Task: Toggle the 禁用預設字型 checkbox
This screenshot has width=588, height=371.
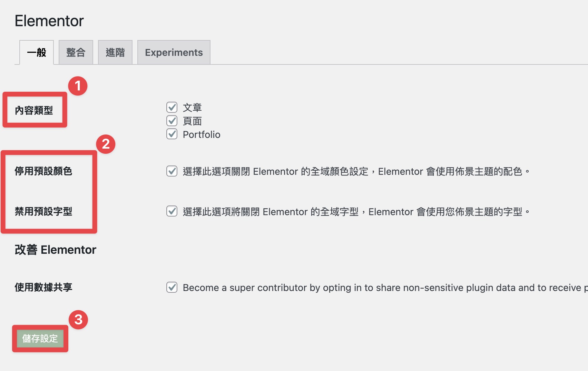Action: (172, 211)
